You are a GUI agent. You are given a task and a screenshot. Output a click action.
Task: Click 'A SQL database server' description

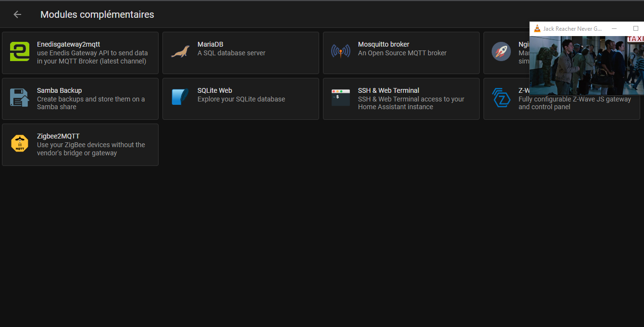[x=231, y=53]
